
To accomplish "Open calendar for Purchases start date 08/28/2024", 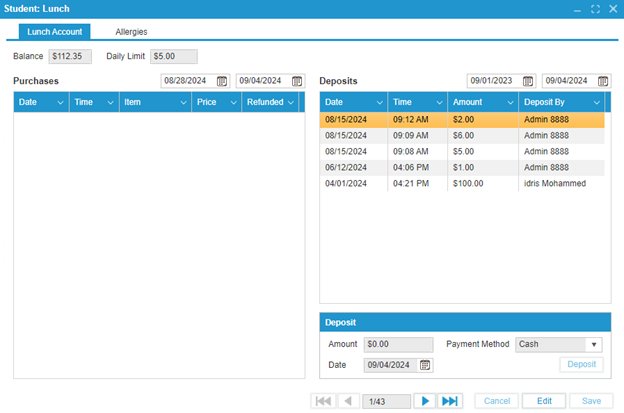I will coord(222,81).
